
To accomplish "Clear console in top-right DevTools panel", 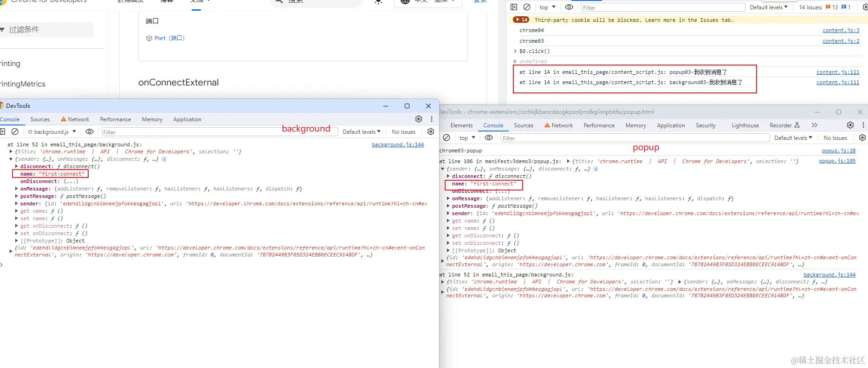I will 527,7.
